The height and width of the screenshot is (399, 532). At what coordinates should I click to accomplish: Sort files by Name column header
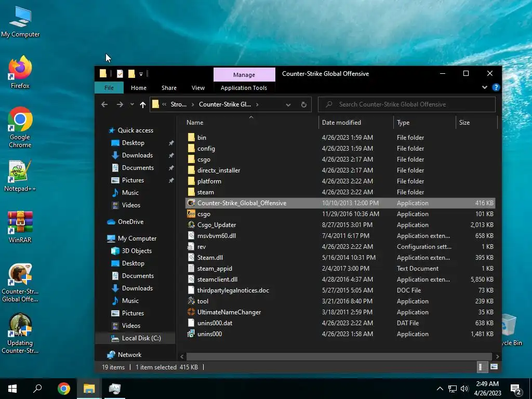[251, 123]
